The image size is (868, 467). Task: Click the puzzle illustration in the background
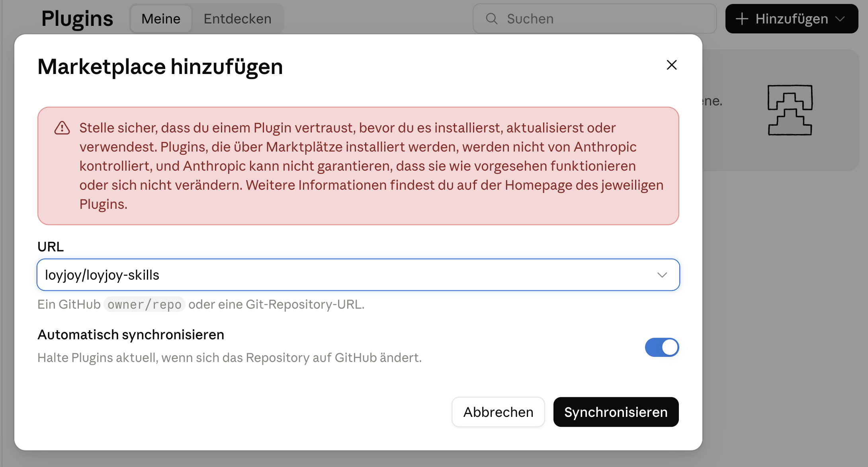(790, 110)
